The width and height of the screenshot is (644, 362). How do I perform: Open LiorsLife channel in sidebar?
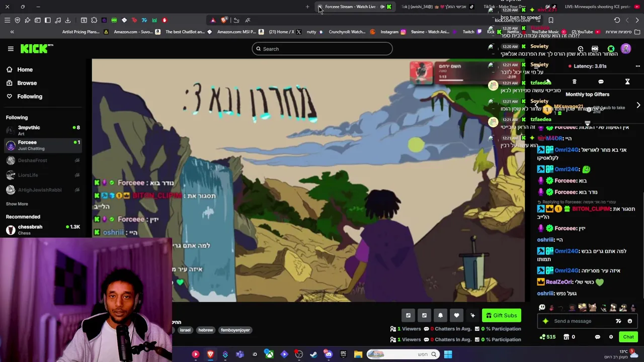[x=43, y=175]
